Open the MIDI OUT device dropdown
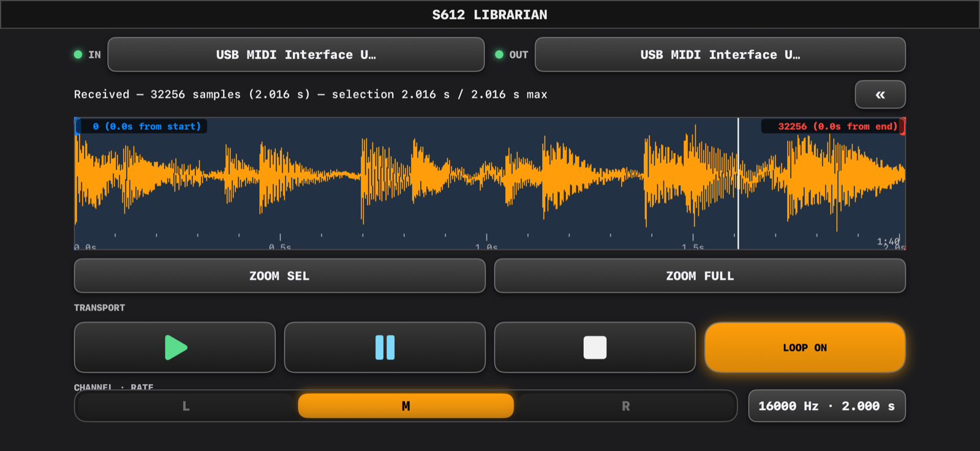 720,55
